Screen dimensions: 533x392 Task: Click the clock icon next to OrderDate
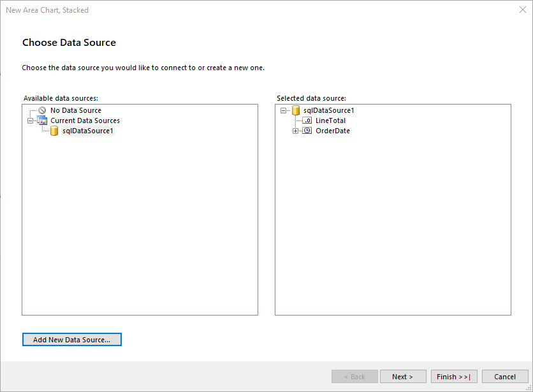307,131
